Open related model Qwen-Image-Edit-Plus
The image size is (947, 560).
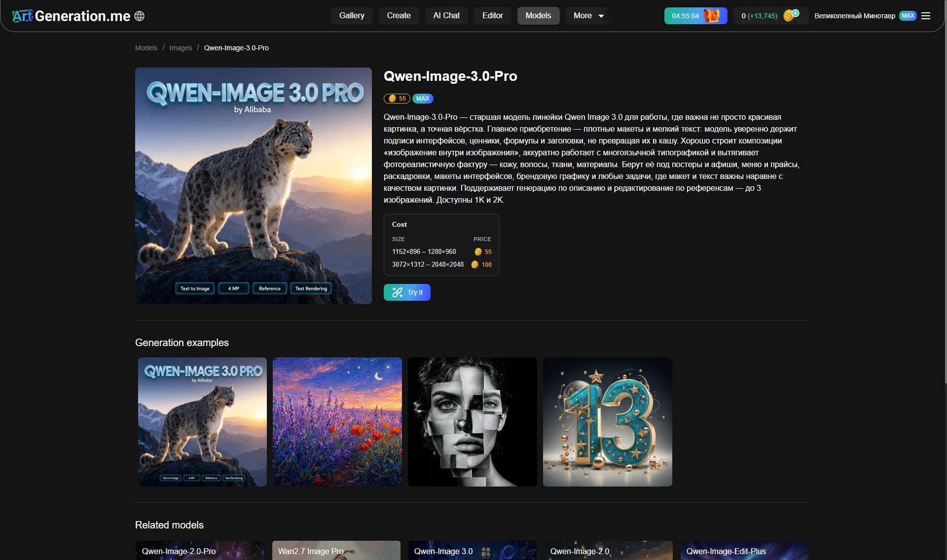click(745, 551)
